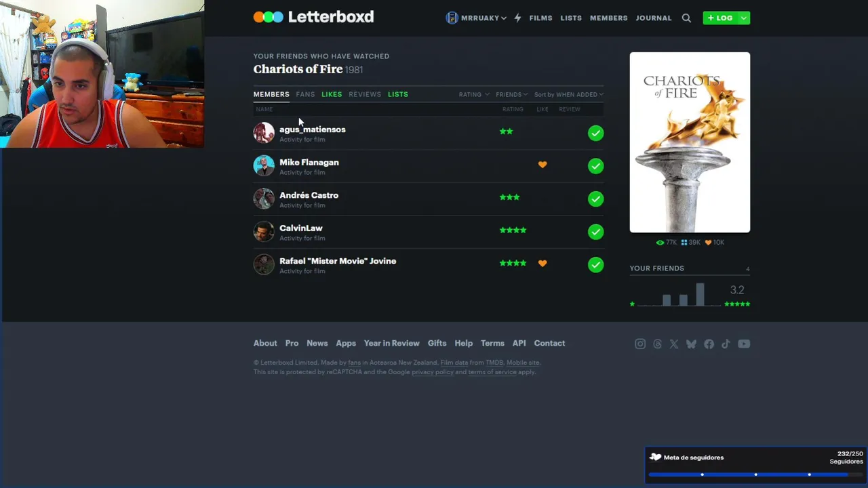The height and width of the screenshot is (488, 868).
Task: Open Andrés Castro's avatar
Action: click(264, 199)
